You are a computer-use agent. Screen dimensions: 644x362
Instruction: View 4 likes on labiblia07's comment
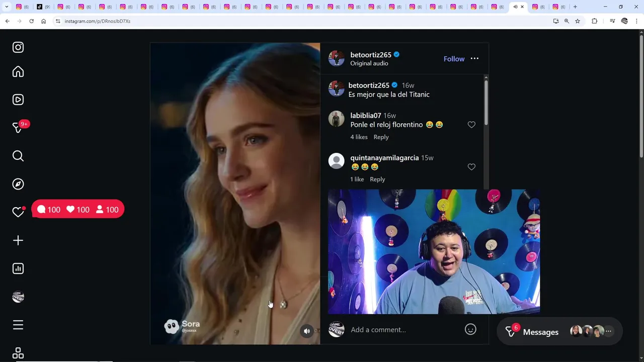click(359, 137)
